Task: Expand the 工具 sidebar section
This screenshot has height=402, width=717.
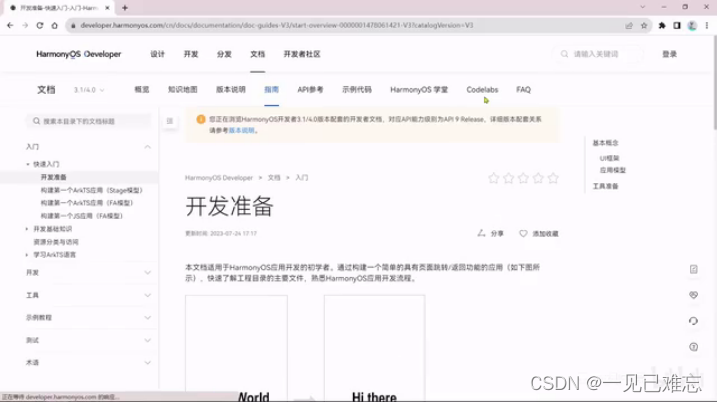Action: pyautogui.click(x=147, y=295)
